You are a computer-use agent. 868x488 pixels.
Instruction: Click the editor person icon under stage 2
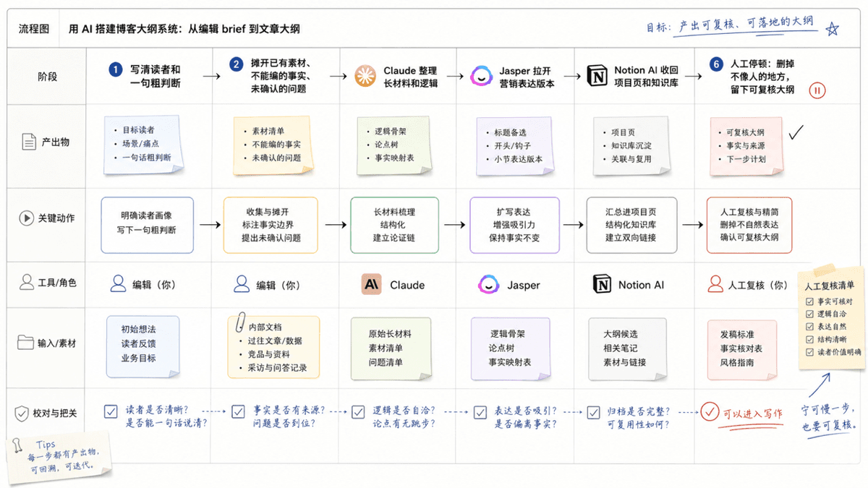(242, 284)
